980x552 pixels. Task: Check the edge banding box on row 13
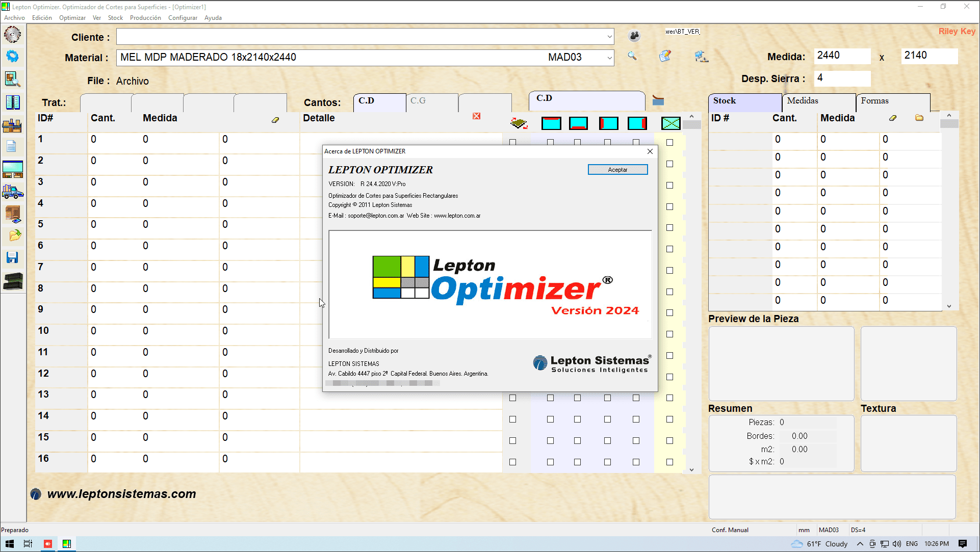coord(512,398)
